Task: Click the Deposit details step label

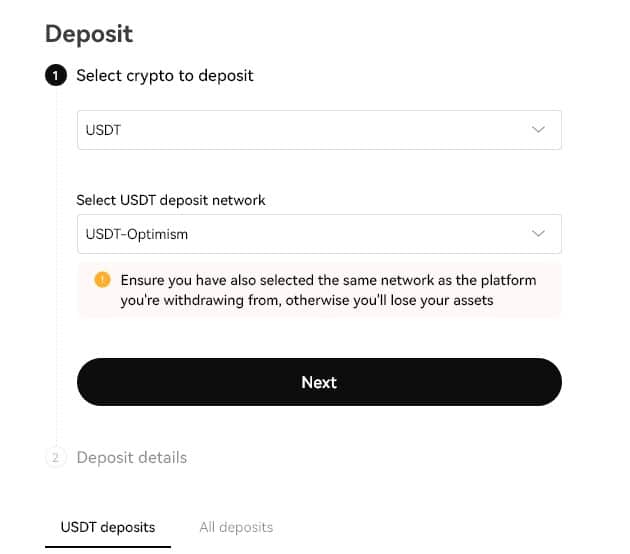Action: point(132,458)
